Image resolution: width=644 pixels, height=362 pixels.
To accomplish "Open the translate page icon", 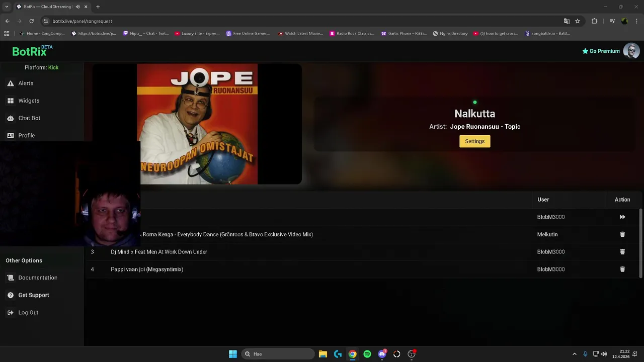I will [x=567, y=21].
